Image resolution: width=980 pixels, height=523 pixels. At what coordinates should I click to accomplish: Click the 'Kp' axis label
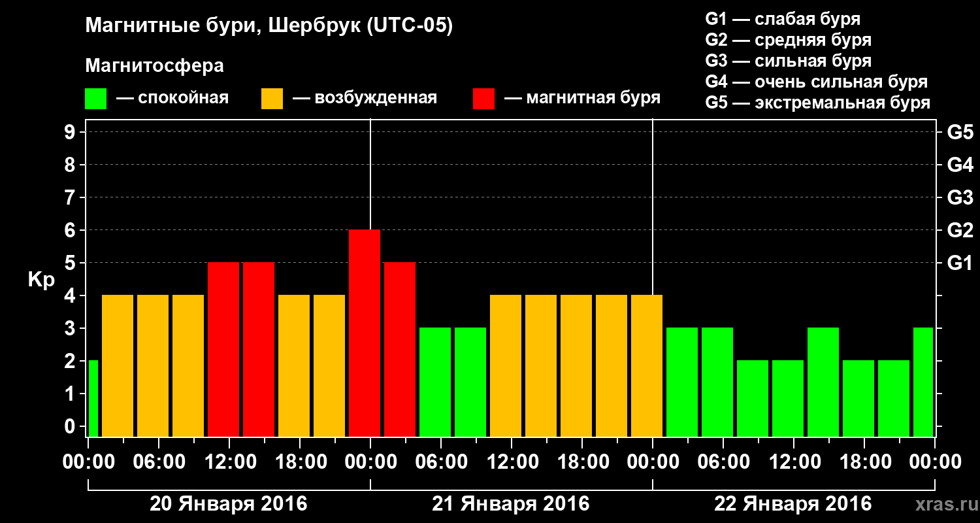(41, 280)
